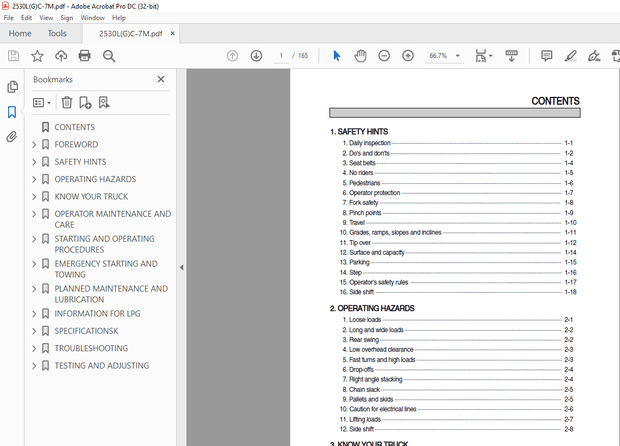
Task: Open the Edit menu
Action: 26,18
